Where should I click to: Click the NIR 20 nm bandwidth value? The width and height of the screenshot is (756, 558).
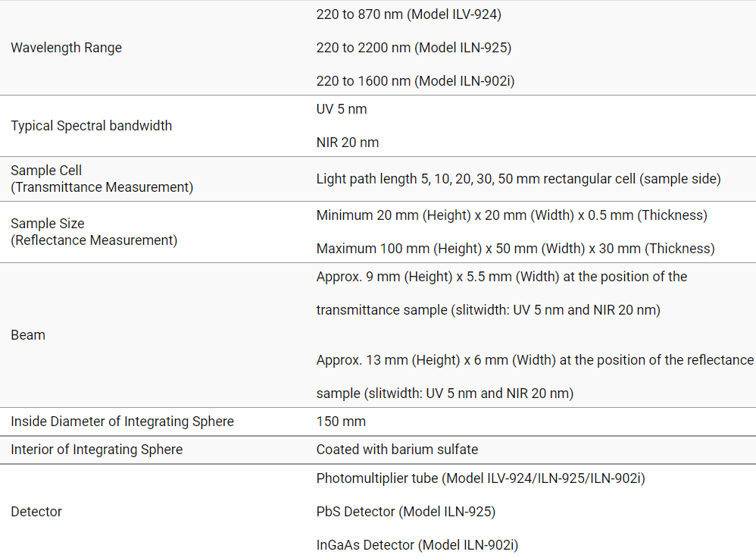click(348, 143)
